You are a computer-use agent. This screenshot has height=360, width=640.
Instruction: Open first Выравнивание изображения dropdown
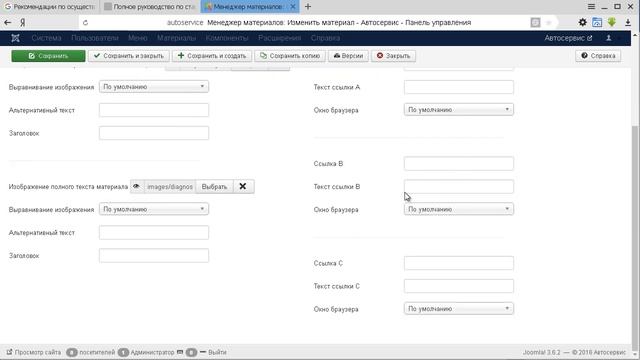tap(154, 87)
